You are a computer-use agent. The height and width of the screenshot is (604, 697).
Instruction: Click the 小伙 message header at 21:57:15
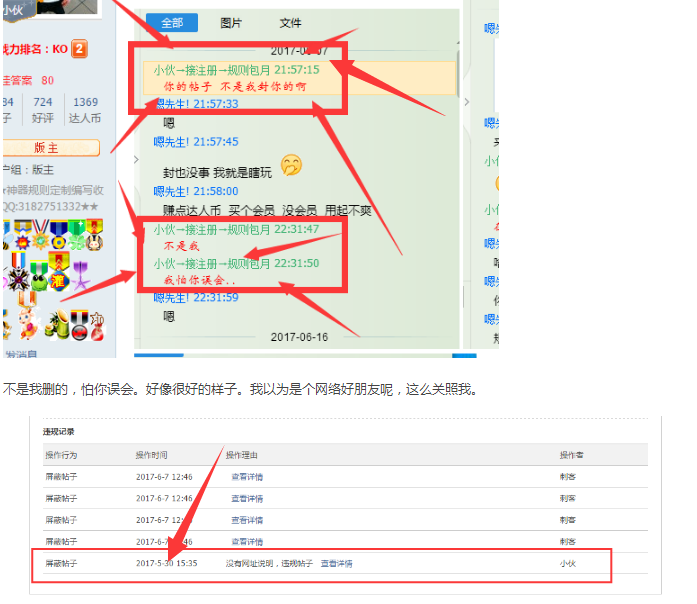236,70
